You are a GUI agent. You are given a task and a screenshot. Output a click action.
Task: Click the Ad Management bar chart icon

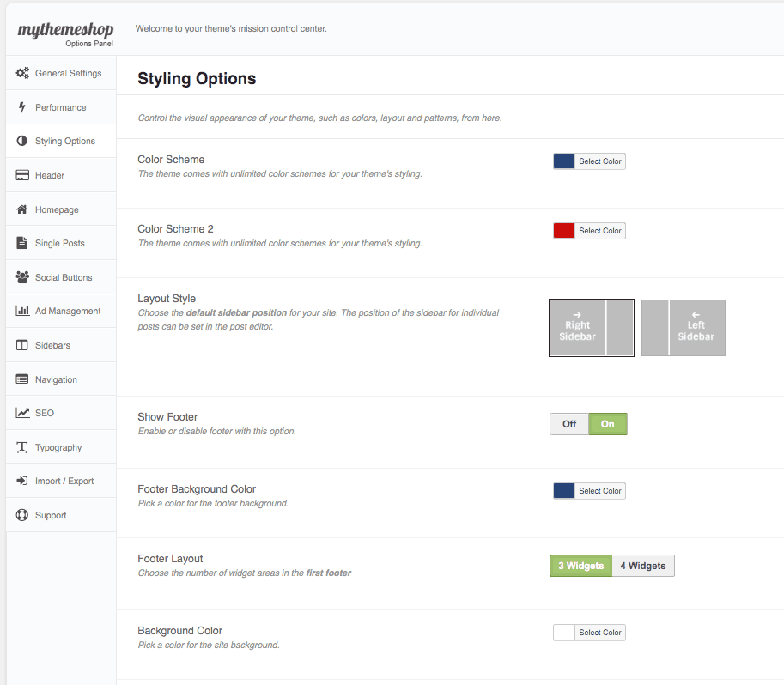(22, 311)
